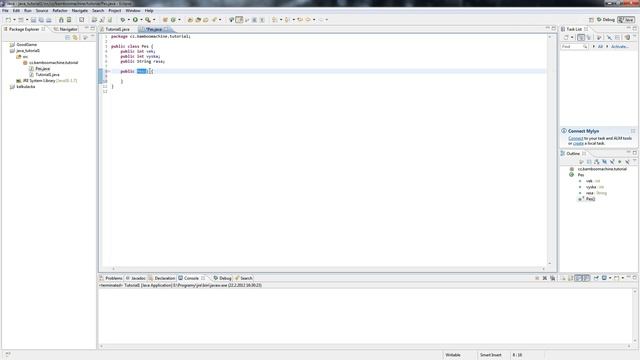This screenshot has height=360, width=640.
Task: Open the Run button dropdown arrow
Action: pos(141,20)
